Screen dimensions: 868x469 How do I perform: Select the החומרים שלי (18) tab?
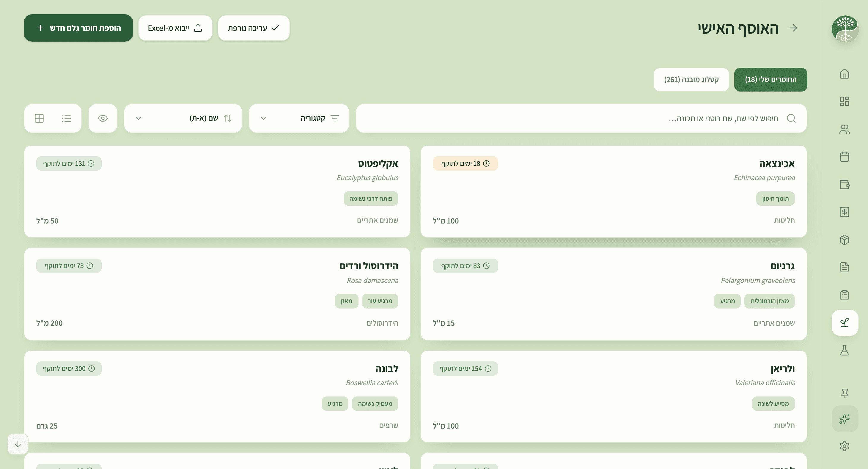(x=770, y=80)
